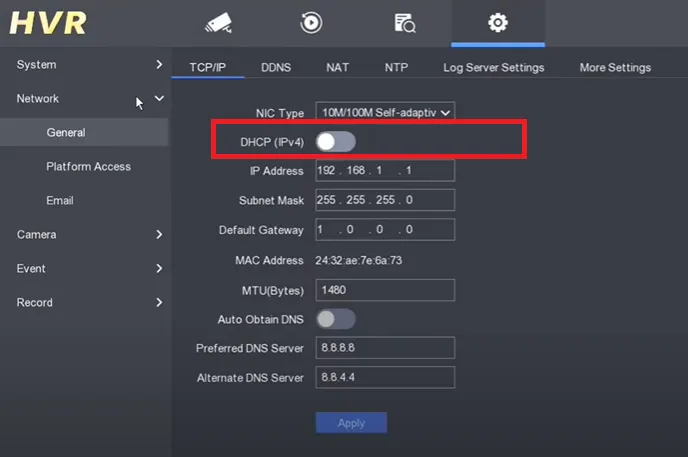The height and width of the screenshot is (457, 688).
Task: Switch to the DDNS tab
Action: coord(276,67)
